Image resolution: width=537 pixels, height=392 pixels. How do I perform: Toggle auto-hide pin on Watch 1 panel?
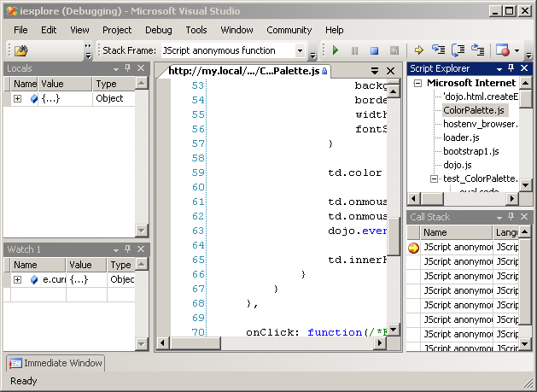[x=128, y=249]
